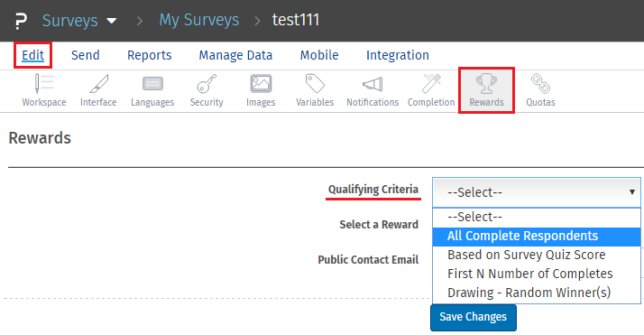Choose Based on Survey Quiz Score
644x335 pixels.
[x=537, y=256]
